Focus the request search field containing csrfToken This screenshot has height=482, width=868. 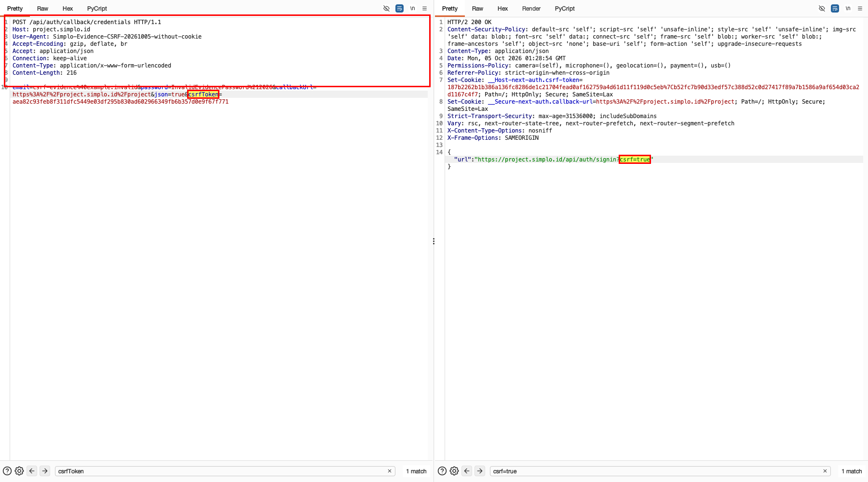225,471
